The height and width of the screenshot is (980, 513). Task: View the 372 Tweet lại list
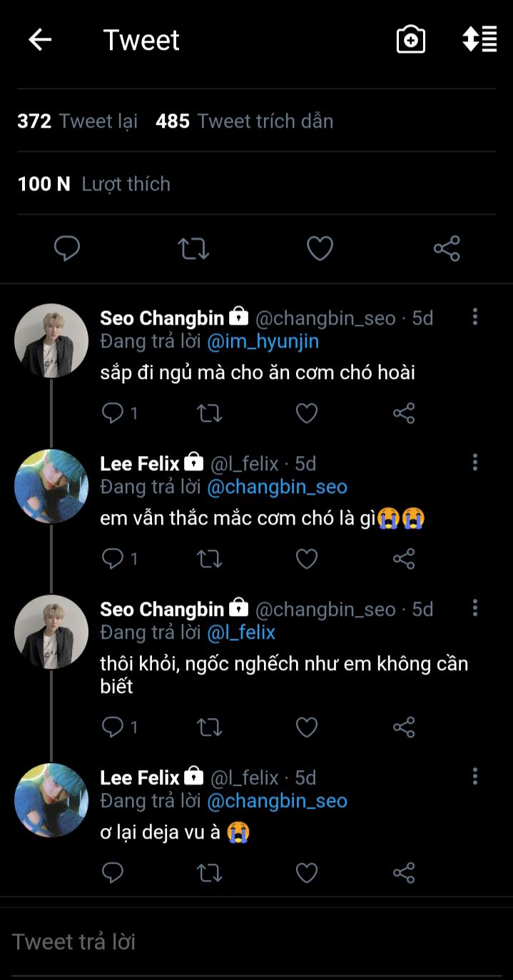pos(77,121)
